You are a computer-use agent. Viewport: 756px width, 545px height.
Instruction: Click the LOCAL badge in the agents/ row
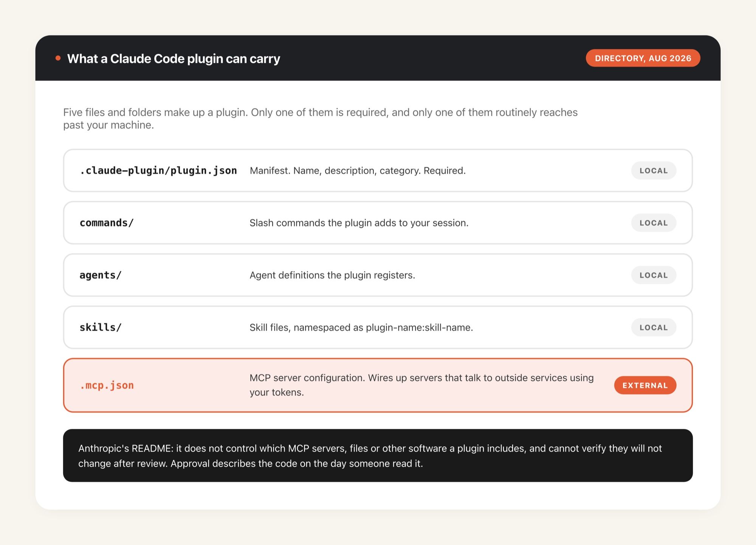point(654,275)
